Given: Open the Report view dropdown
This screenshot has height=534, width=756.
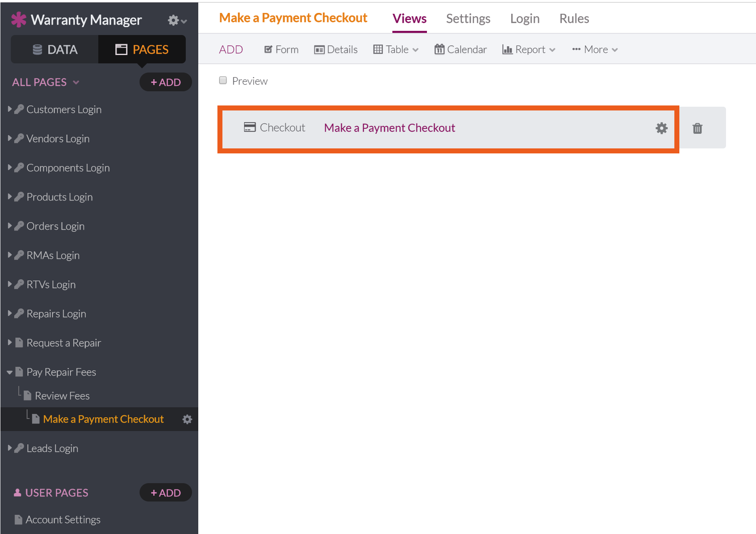Looking at the screenshot, I should coord(529,50).
